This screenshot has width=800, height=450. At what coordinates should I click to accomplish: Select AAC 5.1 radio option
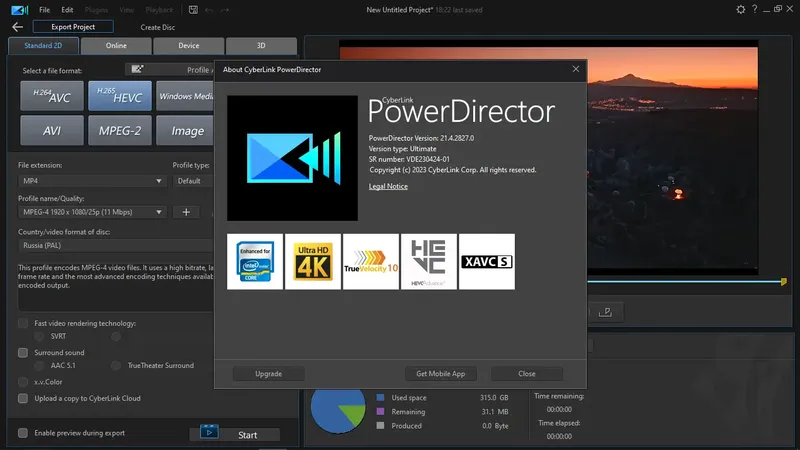pyautogui.click(x=39, y=365)
